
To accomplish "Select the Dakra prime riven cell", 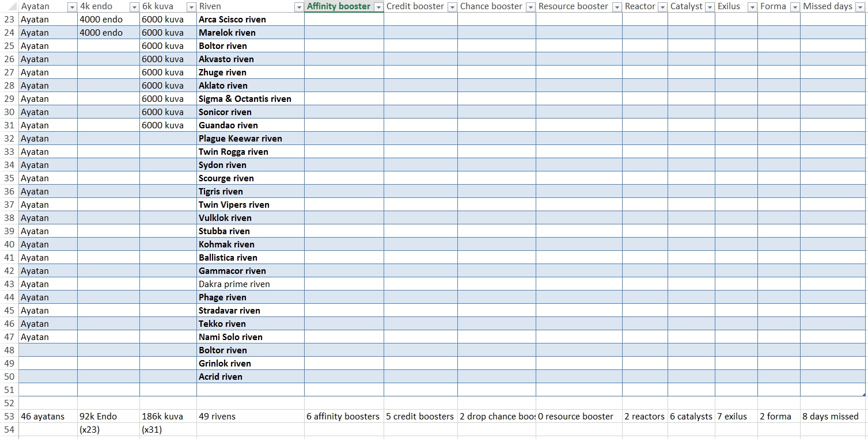I will (x=251, y=284).
